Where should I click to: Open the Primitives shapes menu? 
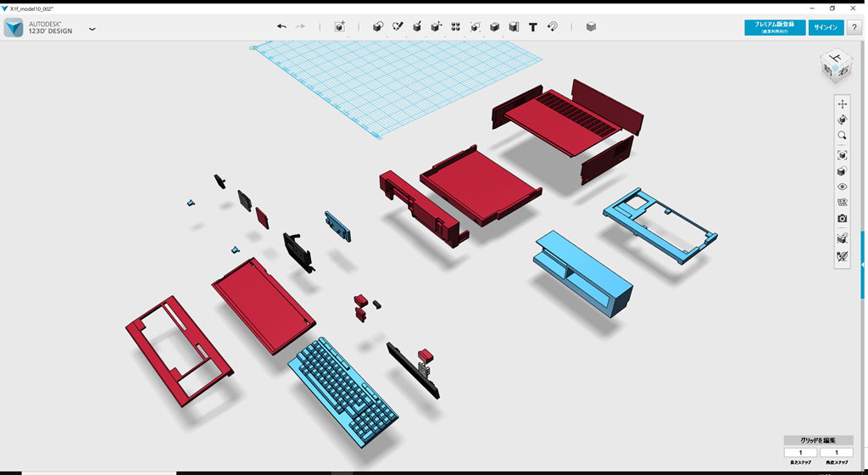tap(378, 27)
